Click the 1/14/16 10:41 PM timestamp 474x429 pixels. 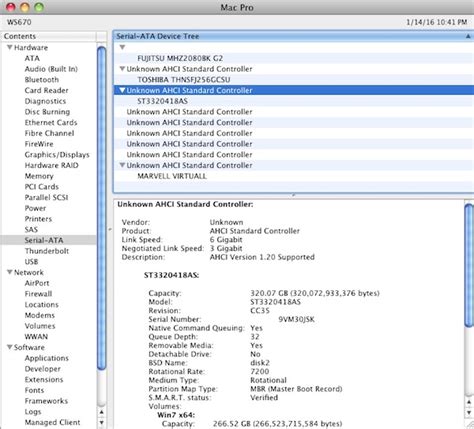click(x=436, y=22)
